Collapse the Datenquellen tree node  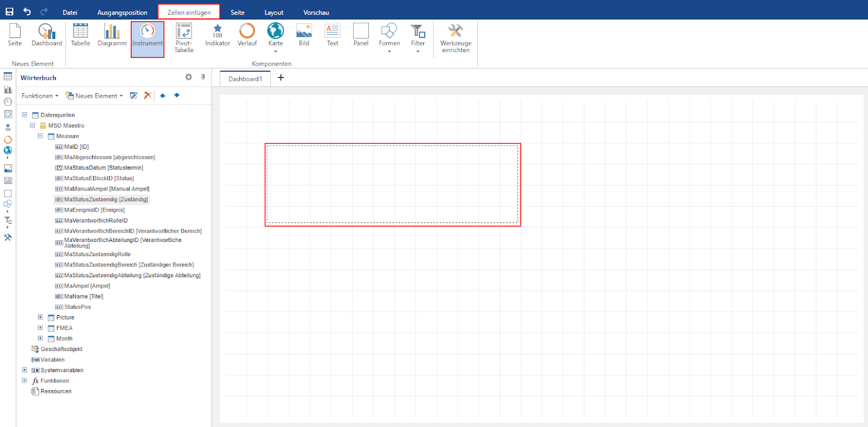point(24,115)
